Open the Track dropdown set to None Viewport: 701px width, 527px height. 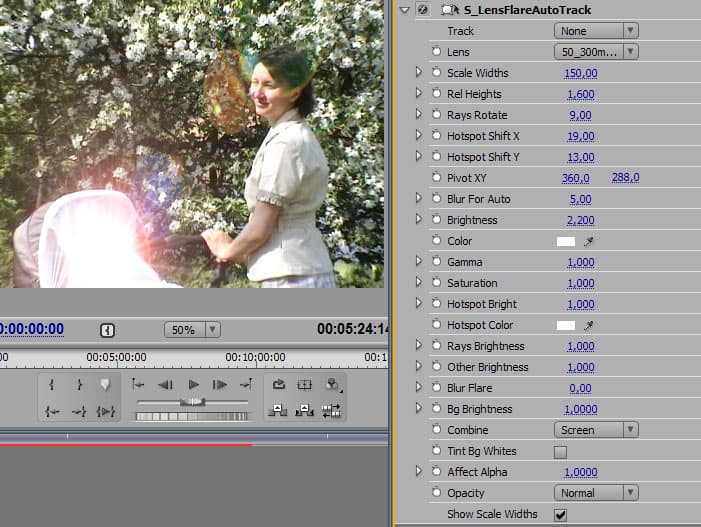pos(596,31)
